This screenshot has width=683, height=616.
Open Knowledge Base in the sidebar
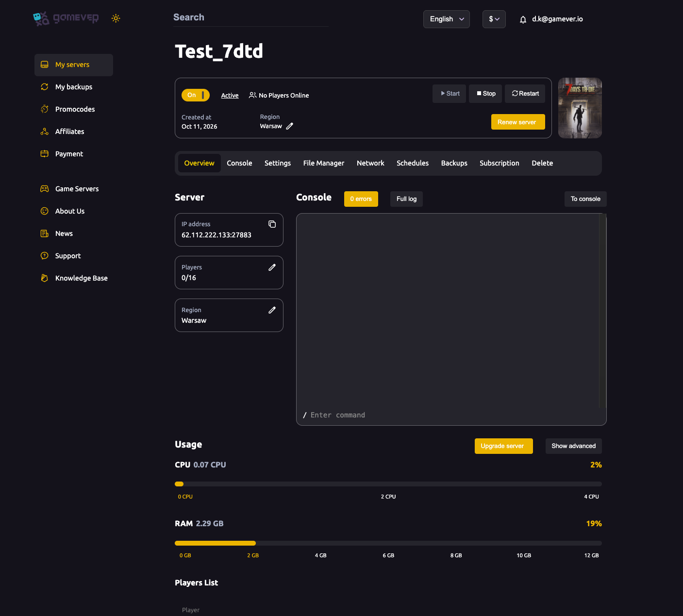click(x=74, y=278)
